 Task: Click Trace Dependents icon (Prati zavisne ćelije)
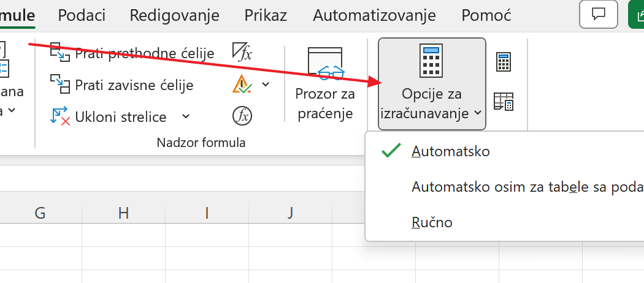coord(60,84)
